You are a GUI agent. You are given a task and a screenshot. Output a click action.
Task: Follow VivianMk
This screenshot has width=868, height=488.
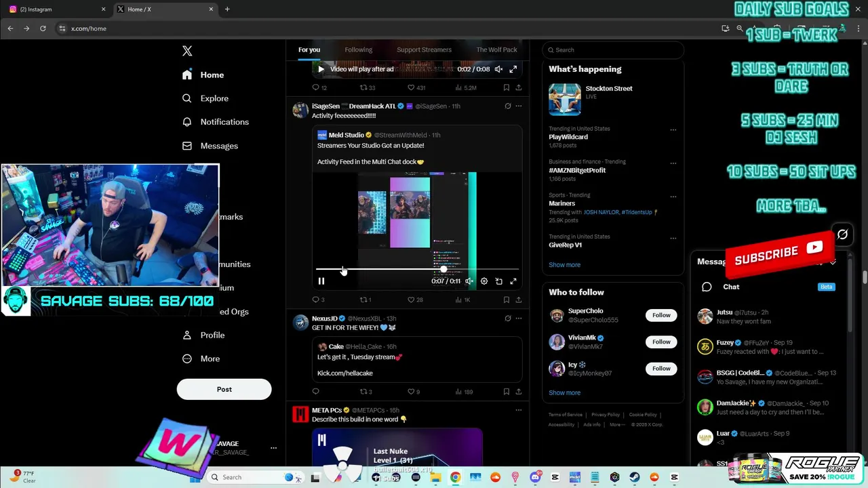[x=661, y=342]
